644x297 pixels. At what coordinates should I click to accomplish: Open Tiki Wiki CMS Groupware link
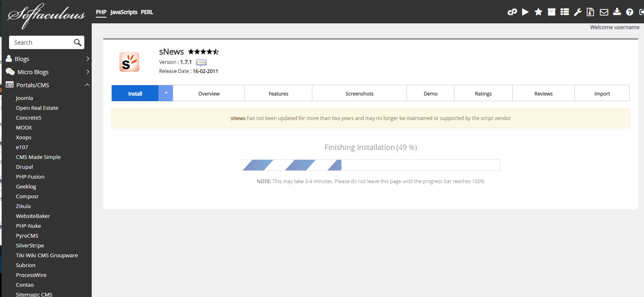pyautogui.click(x=47, y=255)
